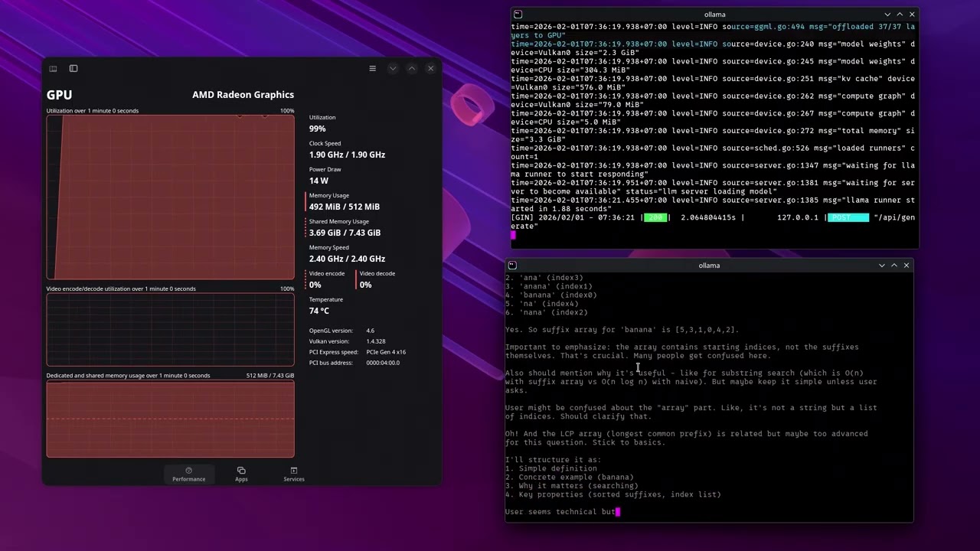Minimize the ollama server log terminal
Image resolution: width=980 pixels, height=551 pixels.
(x=887, y=15)
